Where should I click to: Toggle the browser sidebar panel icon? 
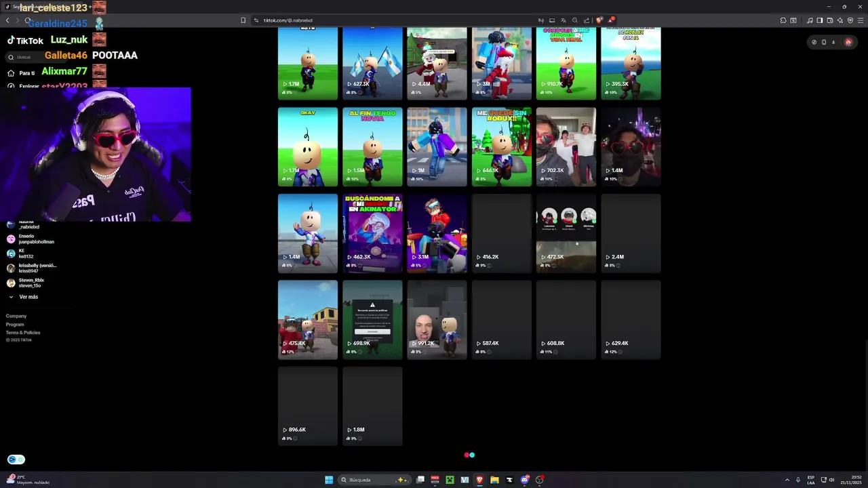coord(820,20)
